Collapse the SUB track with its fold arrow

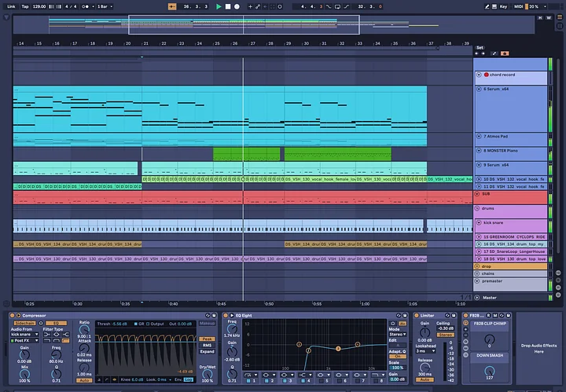pyautogui.click(x=477, y=194)
